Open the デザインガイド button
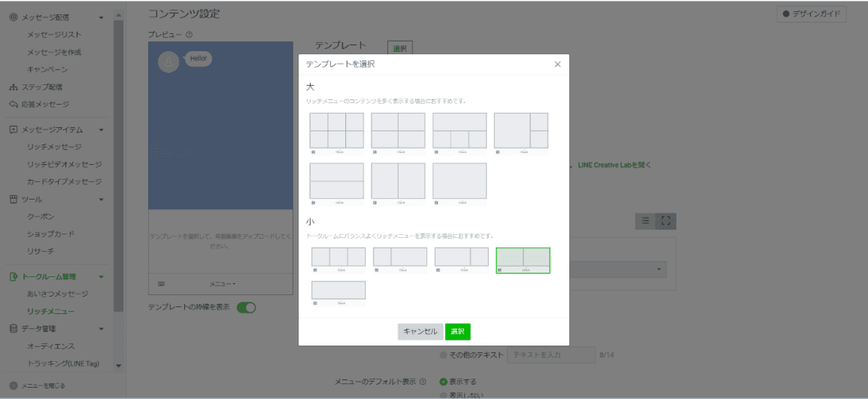Image resolution: width=868 pixels, height=399 pixels. (811, 14)
